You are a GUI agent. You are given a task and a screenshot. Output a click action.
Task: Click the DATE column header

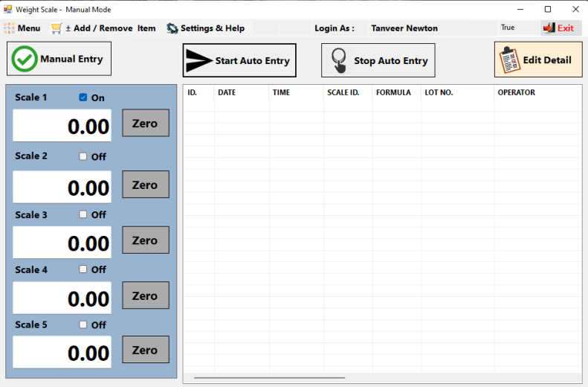(226, 93)
